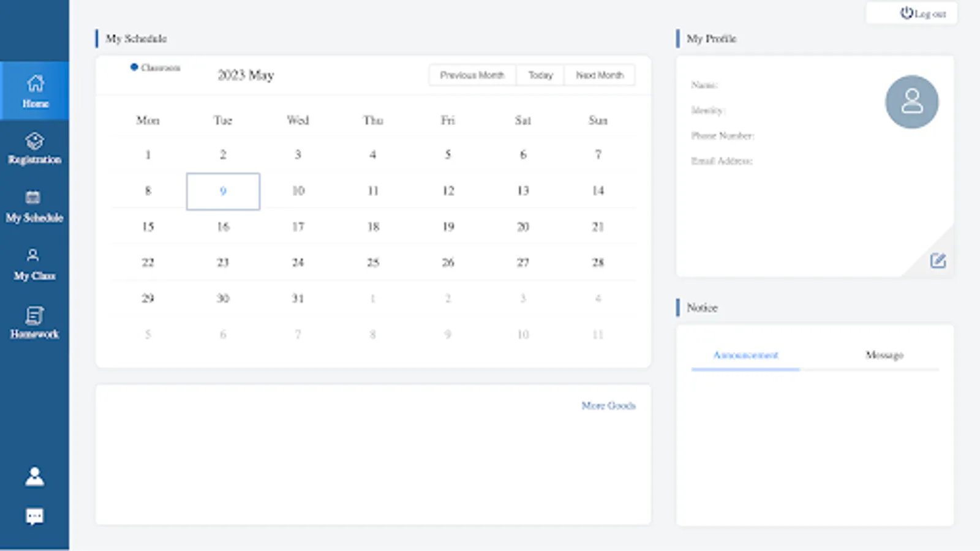The width and height of the screenshot is (980, 551).
Task: Switch to the Message tab
Action: point(884,355)
